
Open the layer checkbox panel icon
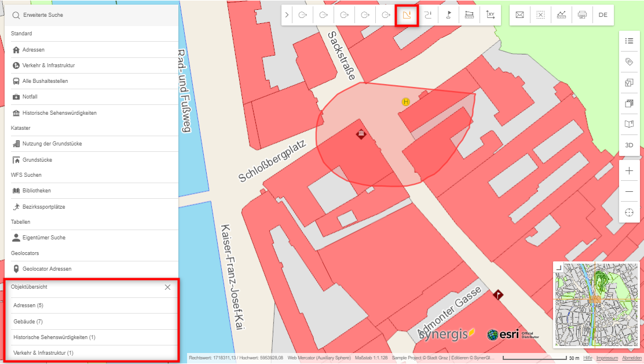coord(629,83)
